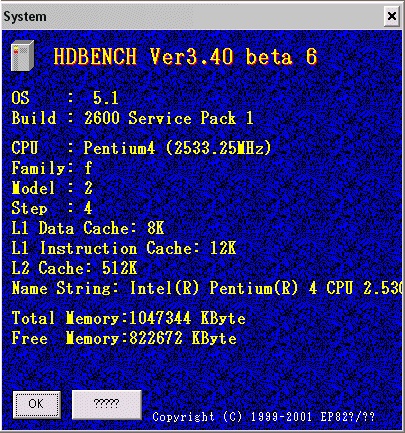Click the Model : 2 line
The image size is (405, 433).
pos(52,188)
